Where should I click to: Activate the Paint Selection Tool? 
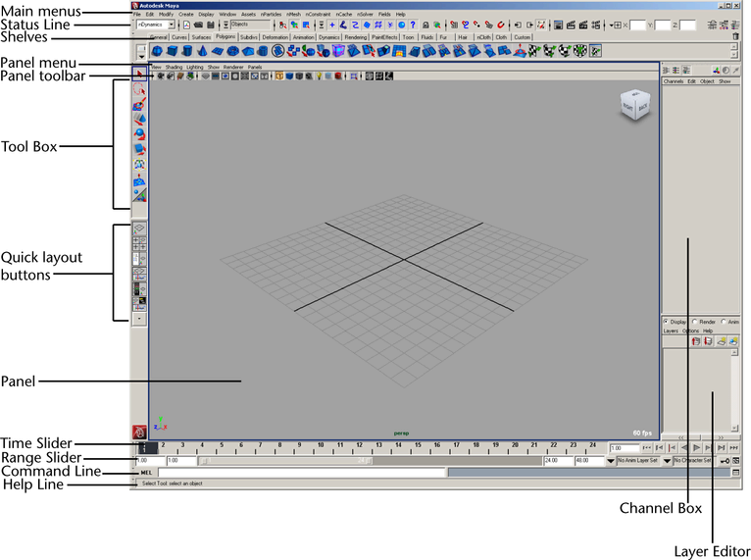click(139, 104)
